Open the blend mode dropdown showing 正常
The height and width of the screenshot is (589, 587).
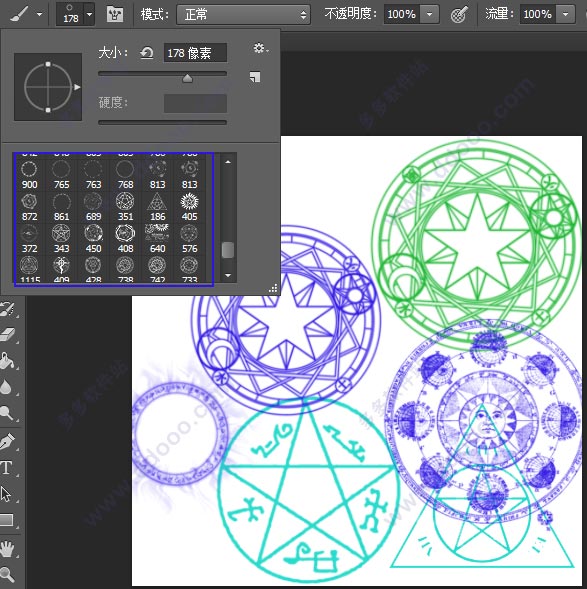[243, 15]
